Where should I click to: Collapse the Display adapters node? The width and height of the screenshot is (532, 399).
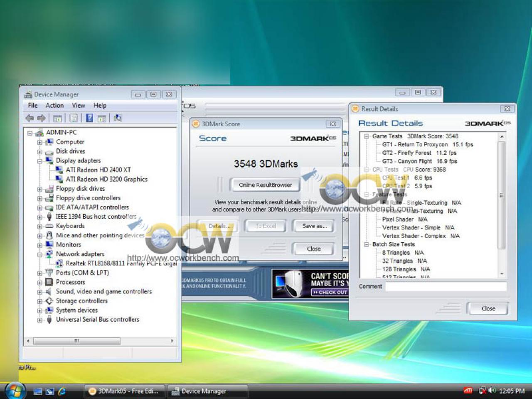40,161
